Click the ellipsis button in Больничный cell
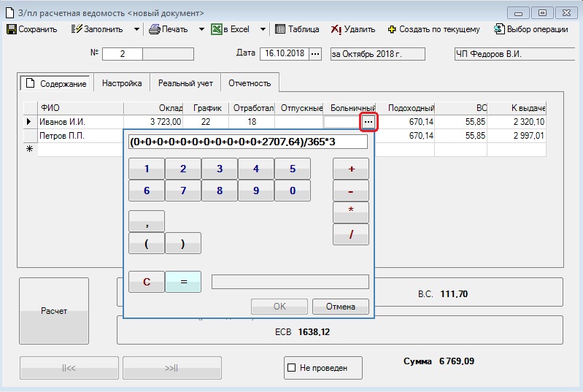 tap(368, 122)
